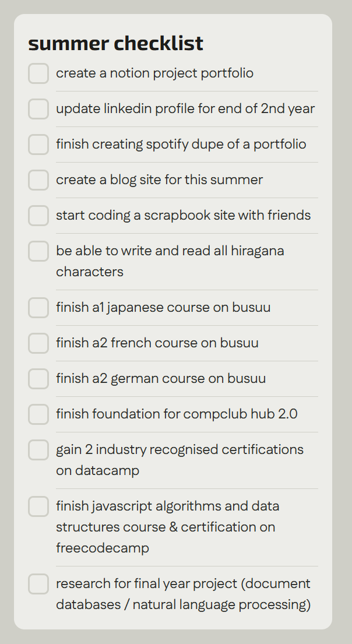Screen dimensions: 352x644
Task: Mark 'finish a2 french course' complete
Action: click(x=38, y=343)
